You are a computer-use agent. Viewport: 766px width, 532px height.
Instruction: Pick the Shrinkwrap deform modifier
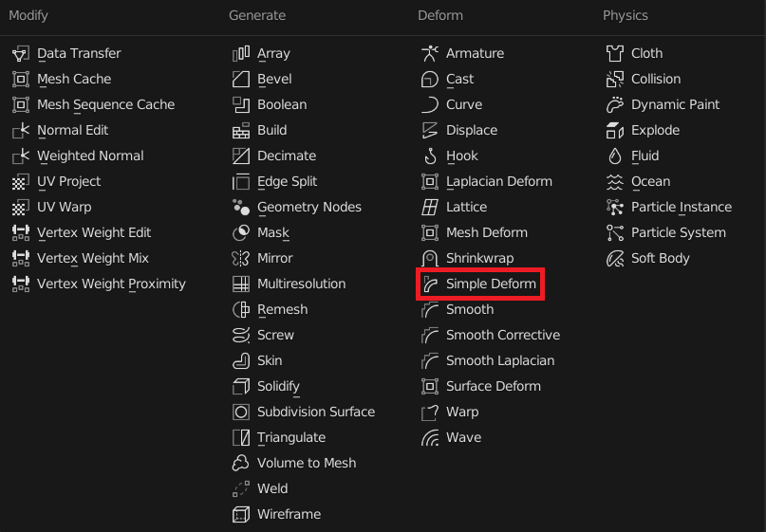click(479, 259)
